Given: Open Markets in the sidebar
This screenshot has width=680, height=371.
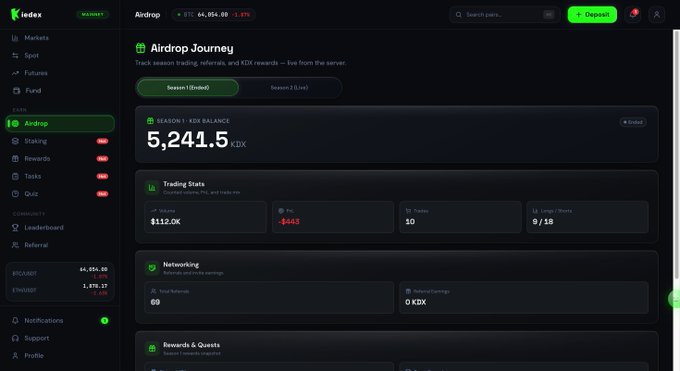Looking at the screenshot, I should pos(60,38).
